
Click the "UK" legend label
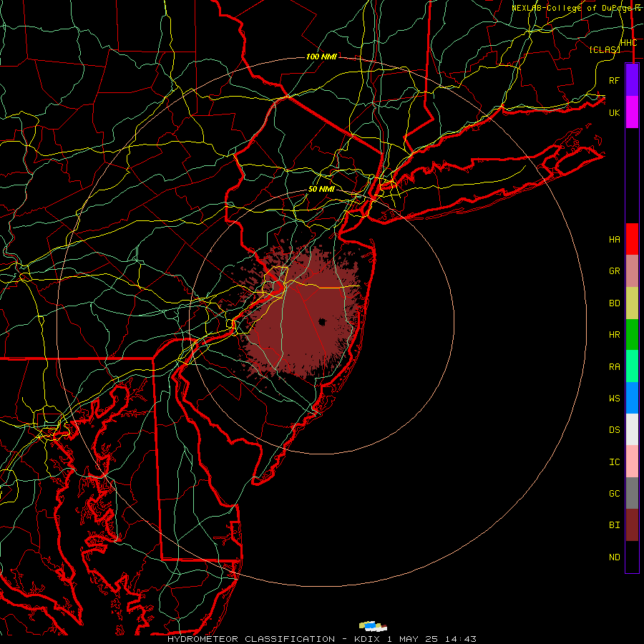point(614,112)
